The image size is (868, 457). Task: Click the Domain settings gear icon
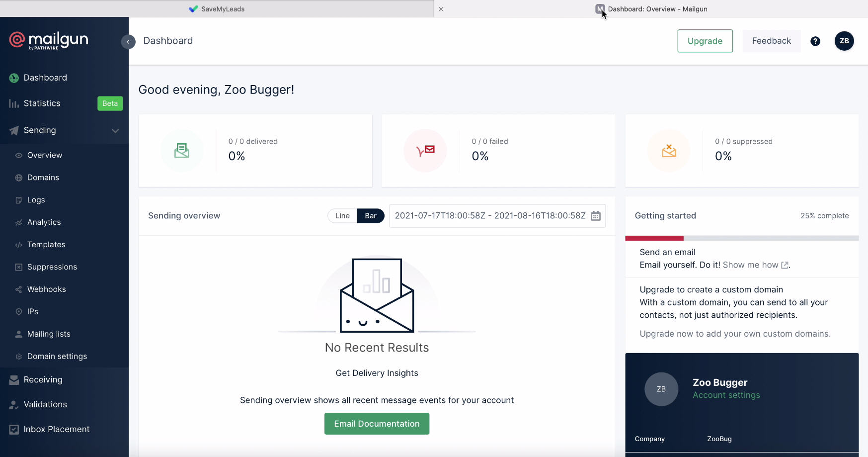coord(19,357)
